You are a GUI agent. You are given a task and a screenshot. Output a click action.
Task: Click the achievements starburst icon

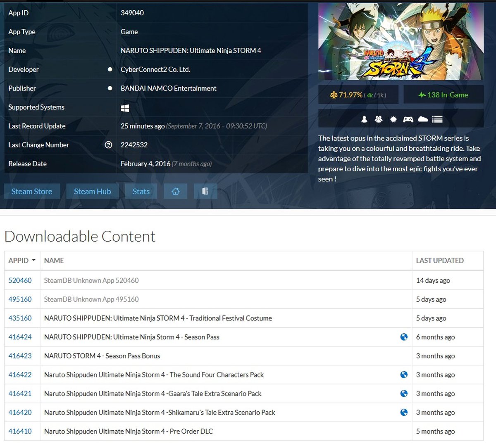(x=393, y=119)
